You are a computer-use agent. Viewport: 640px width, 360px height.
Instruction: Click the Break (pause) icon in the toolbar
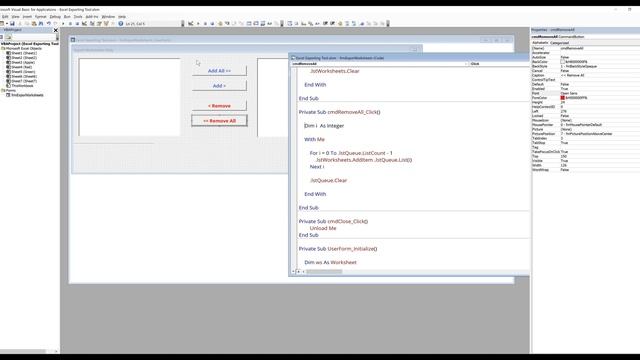pos(70,24)
